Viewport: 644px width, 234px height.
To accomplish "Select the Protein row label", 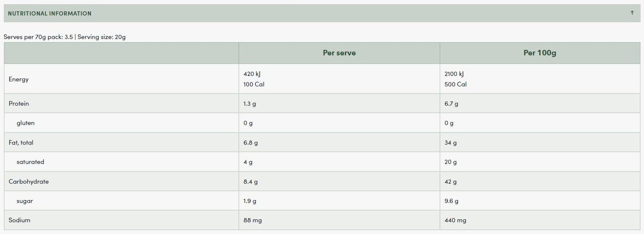I will tap(19, 103).
